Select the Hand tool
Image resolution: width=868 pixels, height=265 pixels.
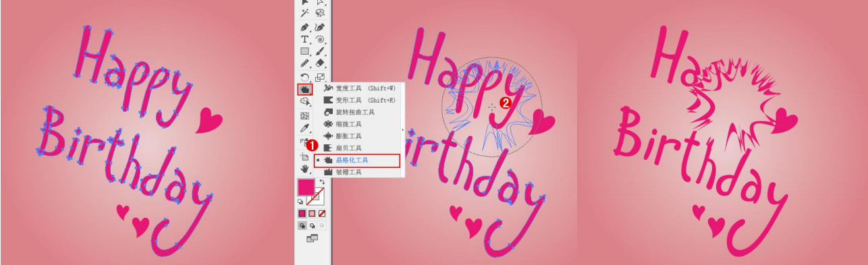[x=305, y=168]
